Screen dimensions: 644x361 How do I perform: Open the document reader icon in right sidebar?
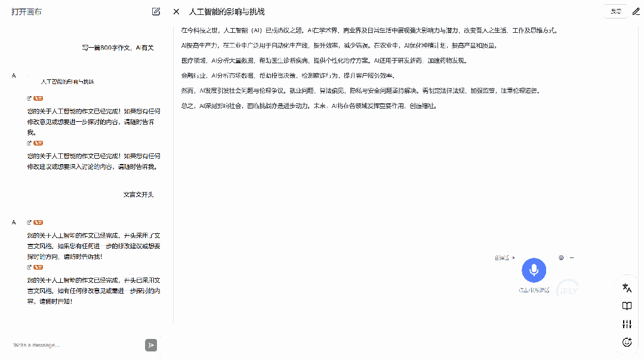click(627, 306)
